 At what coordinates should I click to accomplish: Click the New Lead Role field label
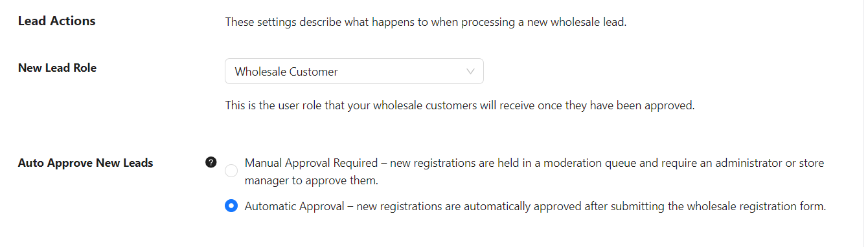tap(58, 68)
